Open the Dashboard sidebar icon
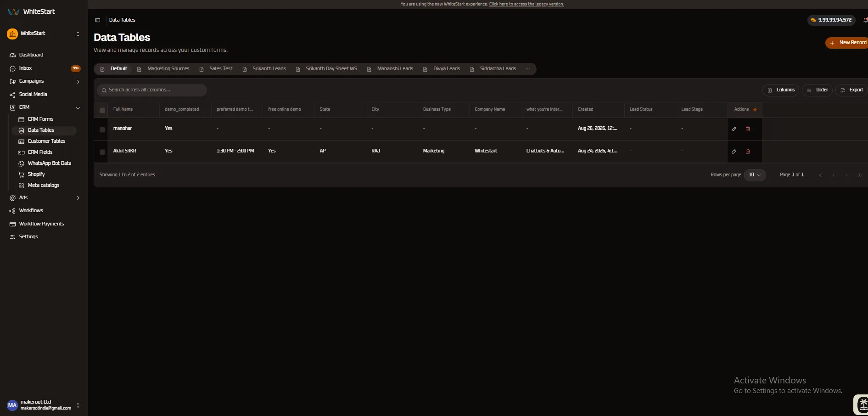The image size is (868, 416). (x=13, y=55)
